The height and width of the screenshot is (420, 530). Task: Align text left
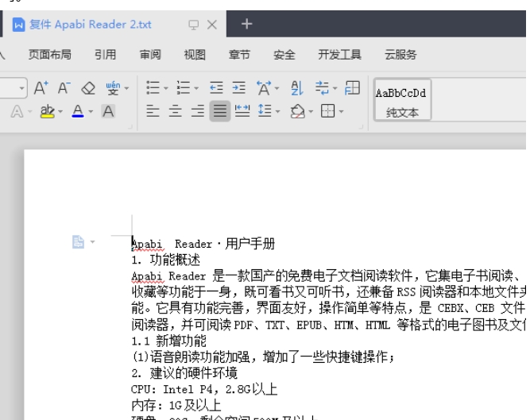(x=153, y=110)
